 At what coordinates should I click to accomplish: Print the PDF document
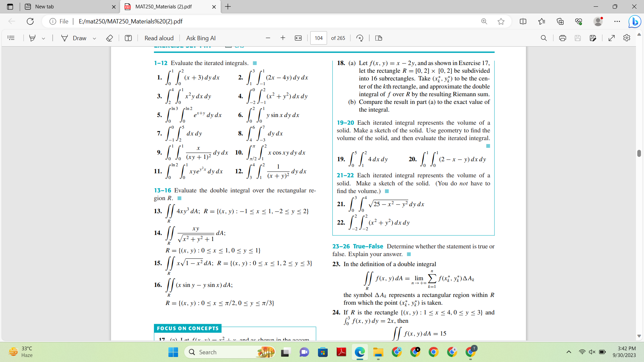pyautogui.click(x=562, y=38)
